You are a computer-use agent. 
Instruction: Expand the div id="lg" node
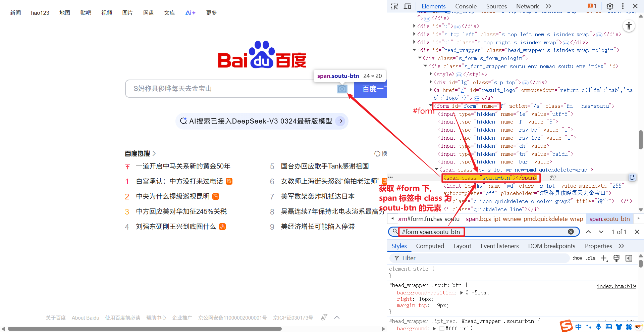431,82
